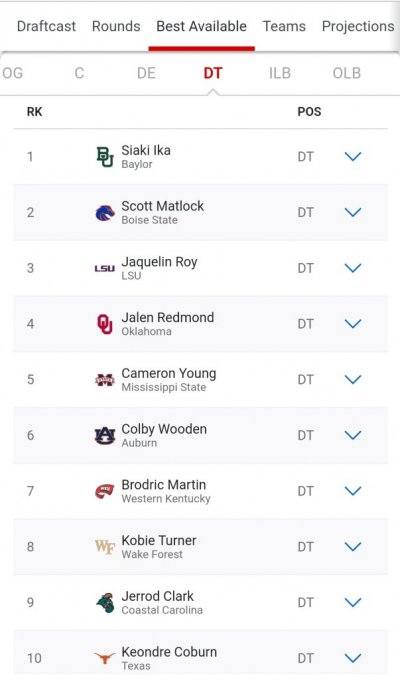Screen dimensions: 400x680
Task: Expand Siaki Ika's player details
Action: 353,157
